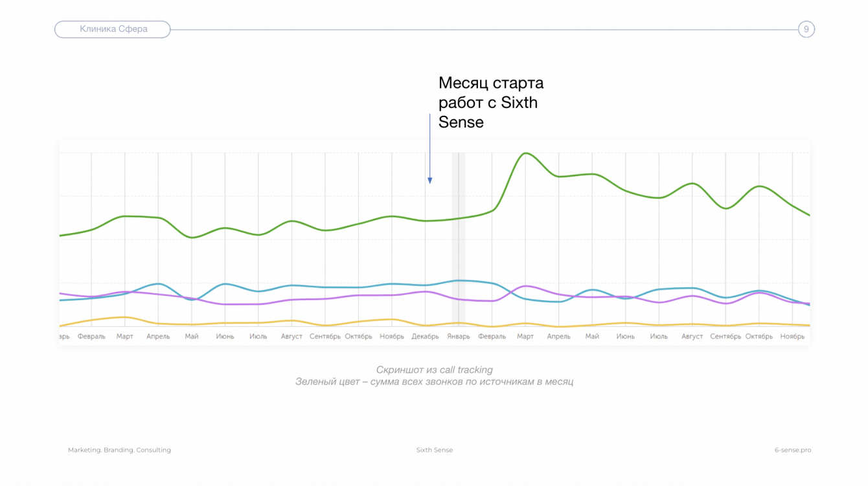Click the rightmost "Июнь" axis label
This screenshot has width=868, height=486.
[626, 337]
